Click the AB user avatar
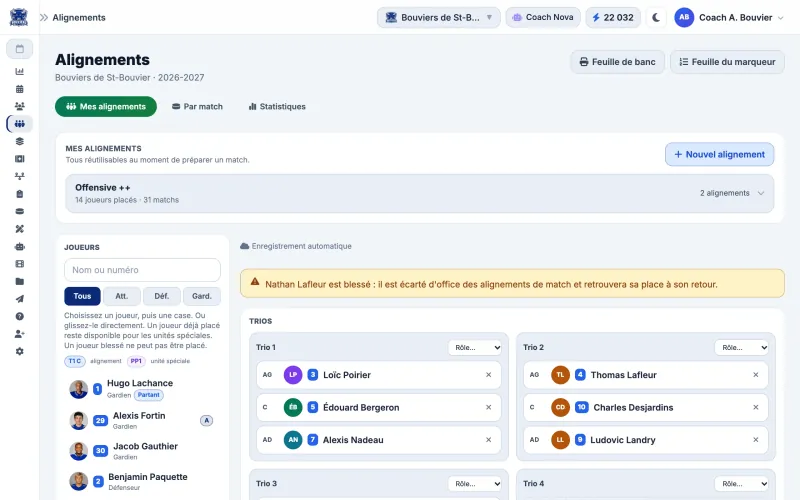Viewport: 800px width, 500px height. [684, 17]
